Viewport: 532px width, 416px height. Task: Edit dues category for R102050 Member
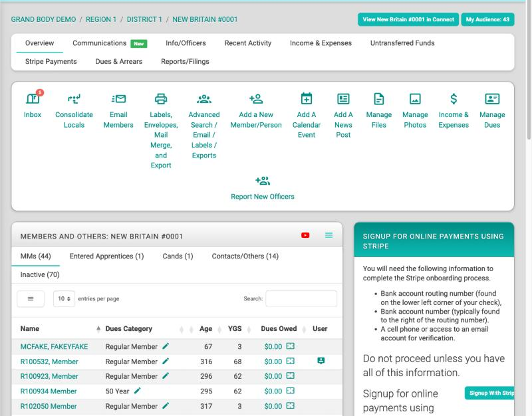pos(166,405)
